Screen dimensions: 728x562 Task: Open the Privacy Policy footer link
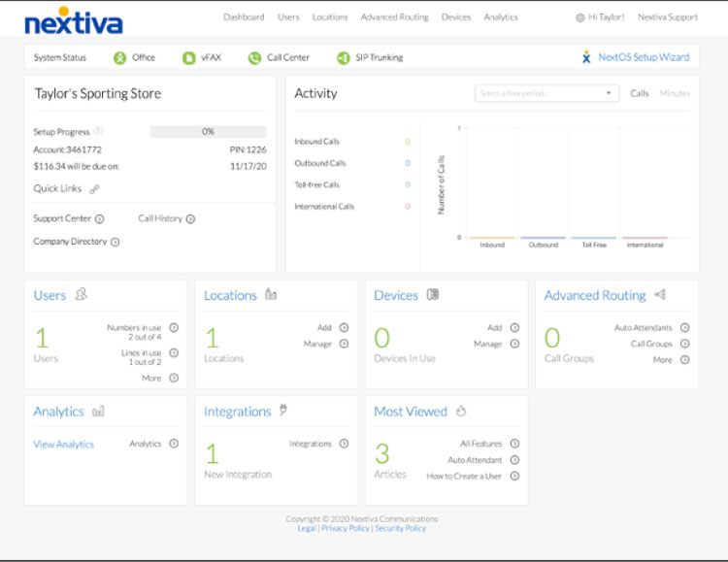(x=345, y=528)
